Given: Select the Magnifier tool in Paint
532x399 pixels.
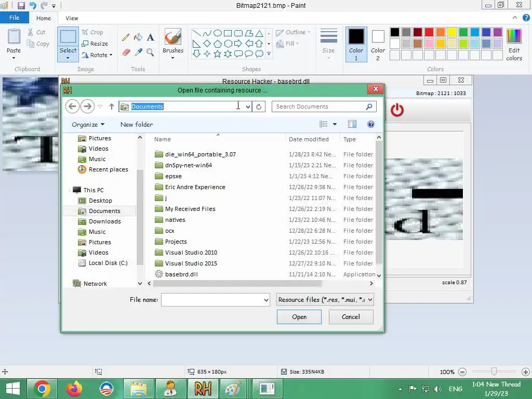Looking at the screenshot, I should 150,52.
